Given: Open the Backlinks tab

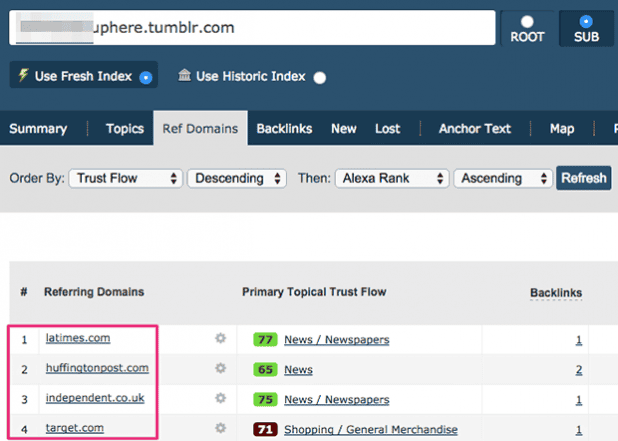Looking at the screenshot, I should tap(284, 129).
